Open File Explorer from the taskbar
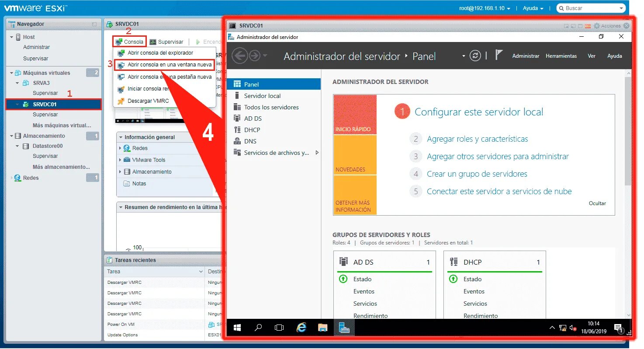This screenshot has height=349, width=644. 322,328
